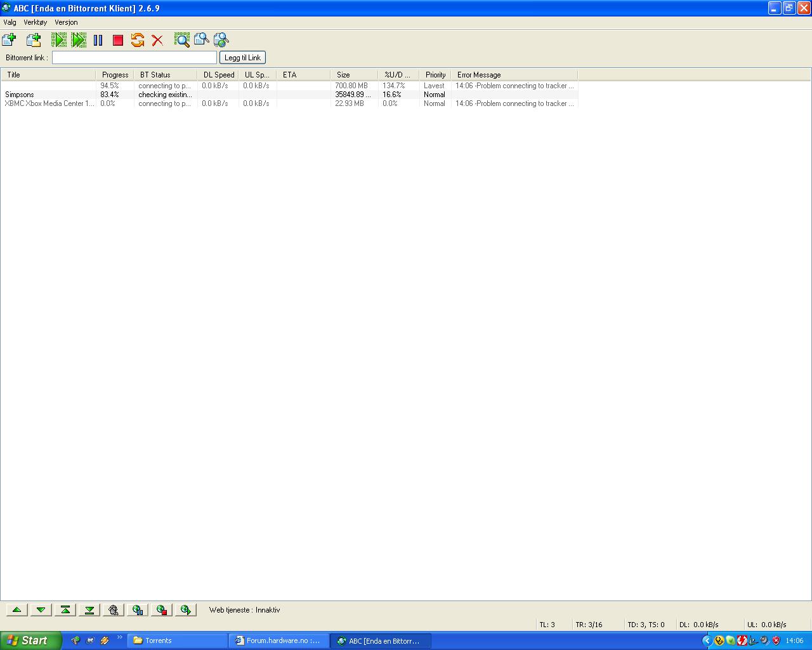Sort by %U/D column header
Screen dimensions: 812x650
(398, 75)
